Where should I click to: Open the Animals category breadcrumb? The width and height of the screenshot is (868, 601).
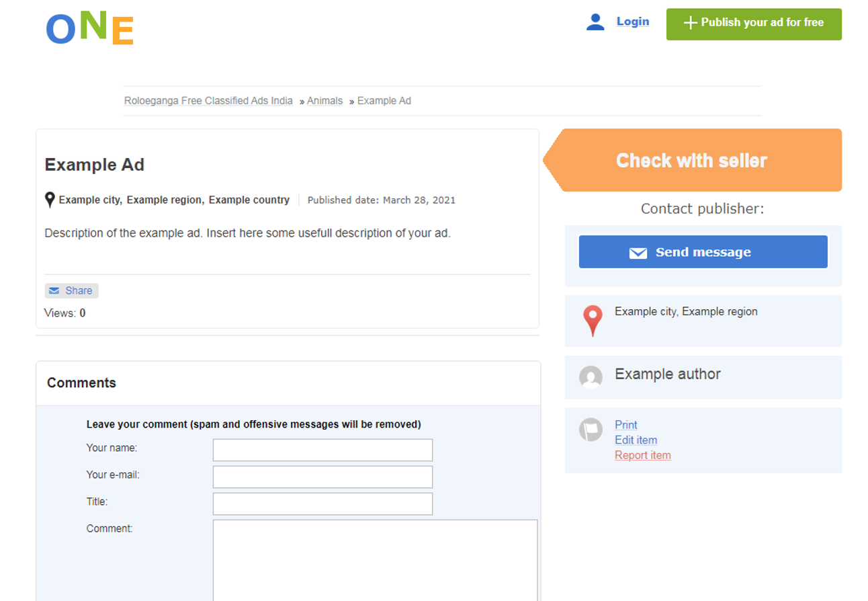tap(324, 100)
